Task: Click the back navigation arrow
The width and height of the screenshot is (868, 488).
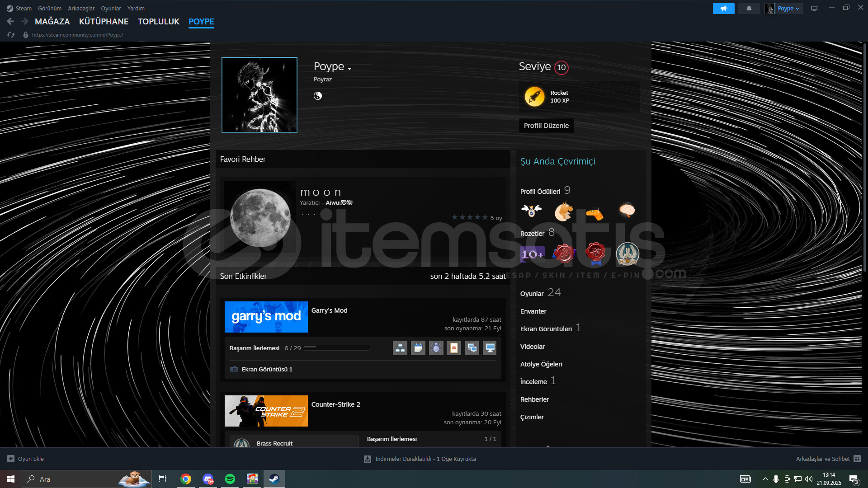Action: (x=10, y=21)
